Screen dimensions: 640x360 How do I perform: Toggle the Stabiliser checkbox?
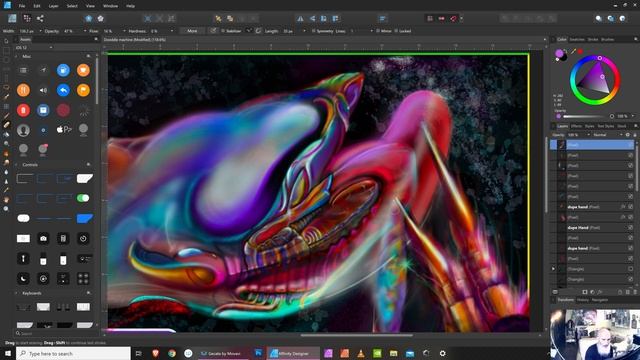tap(223, 31)
